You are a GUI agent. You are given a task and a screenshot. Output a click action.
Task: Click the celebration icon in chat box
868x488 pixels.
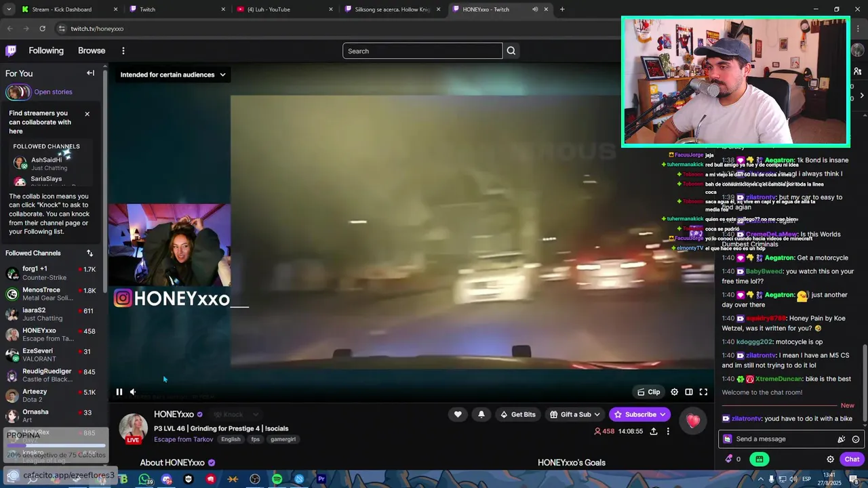(x=842, y=439)
